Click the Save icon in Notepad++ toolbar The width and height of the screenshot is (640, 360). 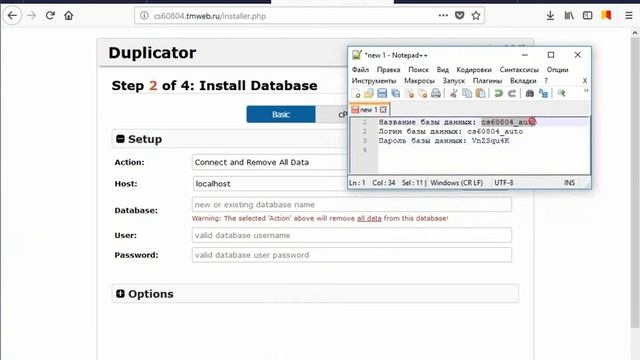point(382,93)
